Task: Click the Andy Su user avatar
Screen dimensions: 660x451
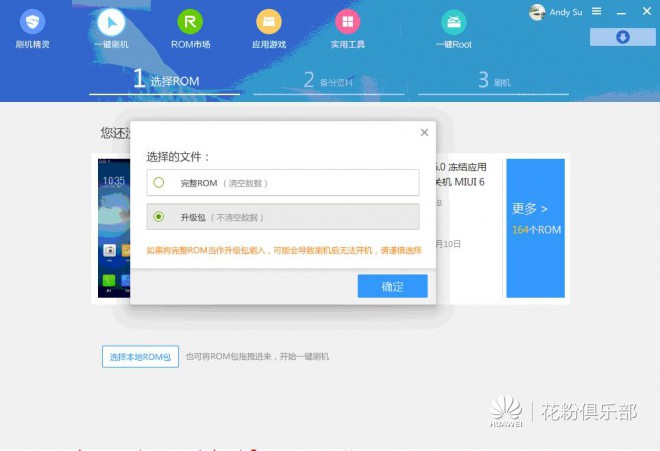Action: 537,12
